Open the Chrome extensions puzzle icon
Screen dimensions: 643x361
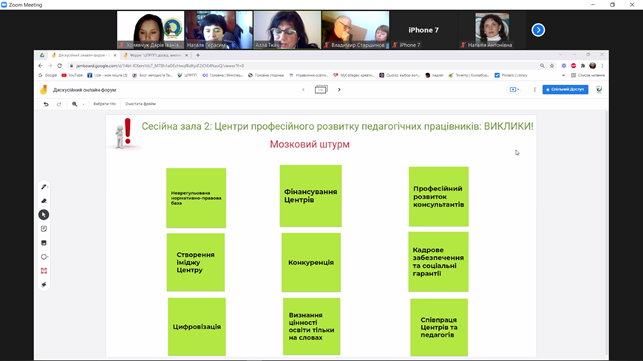[583, 66]
